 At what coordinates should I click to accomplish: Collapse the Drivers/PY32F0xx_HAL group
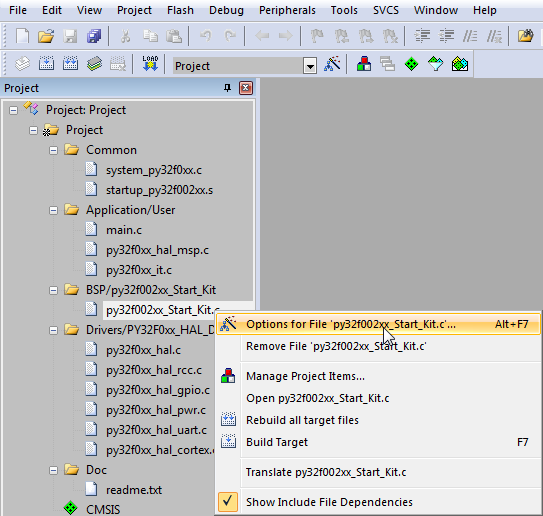(53, 330)
